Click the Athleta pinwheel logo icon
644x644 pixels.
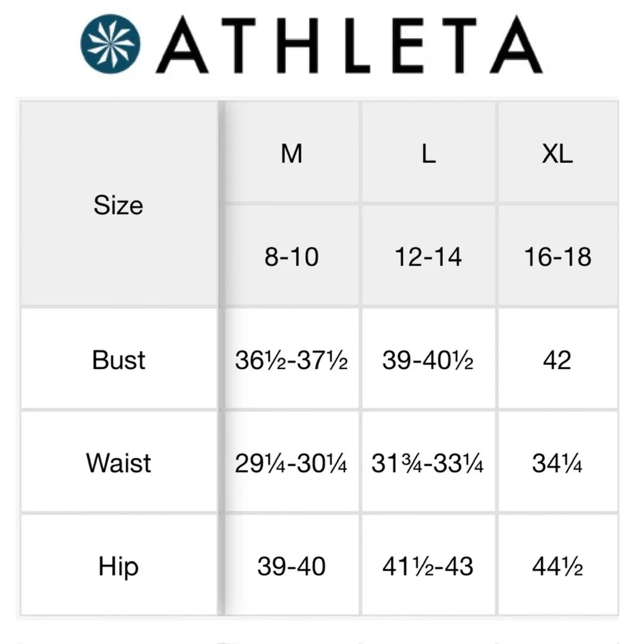point(110,43)
